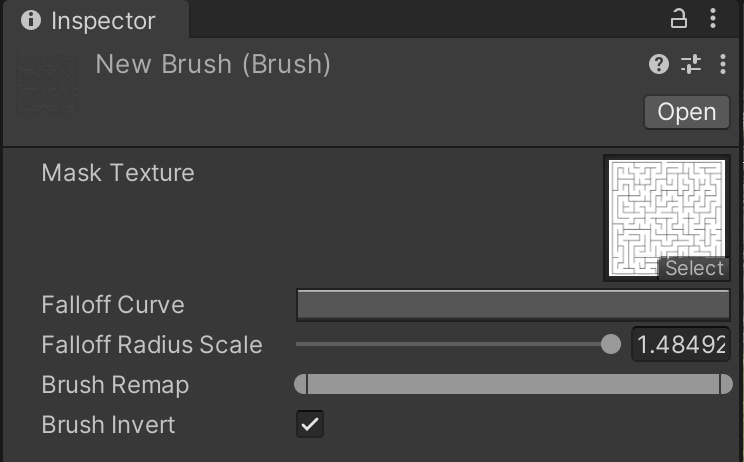This screenshot has height=462, width=744.
Task: Open the Inspector tab's three-dot menu
Action: (x=713, y=19)
